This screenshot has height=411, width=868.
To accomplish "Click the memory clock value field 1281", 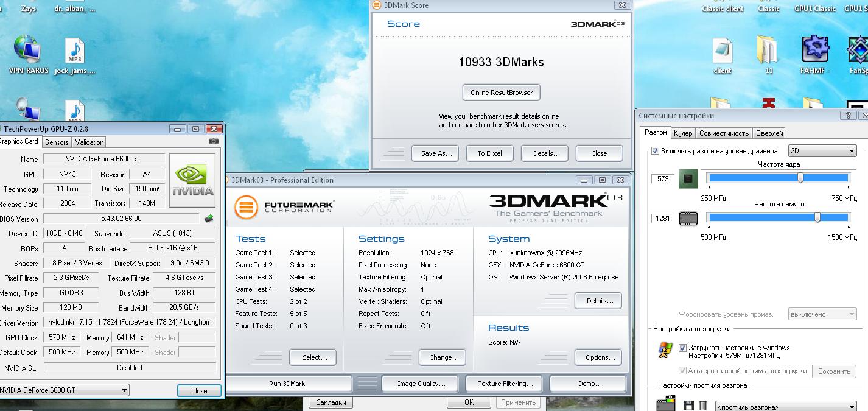I will click(663, 218).
